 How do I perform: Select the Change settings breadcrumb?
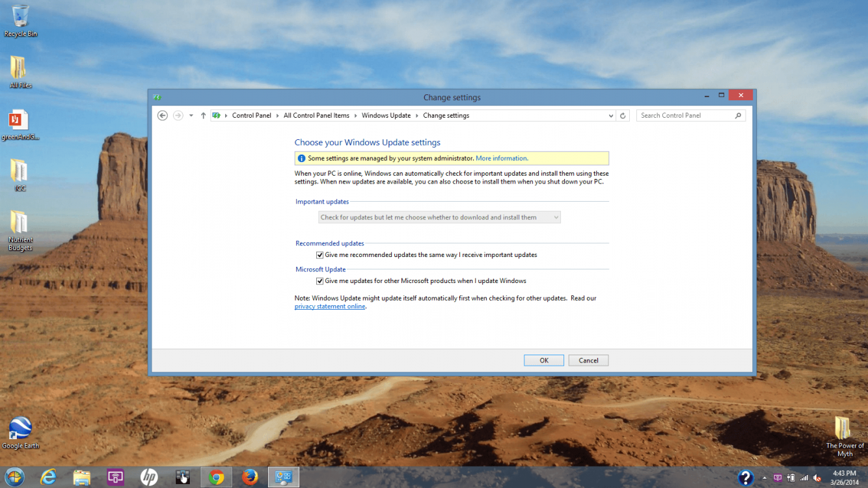(446, 116)
